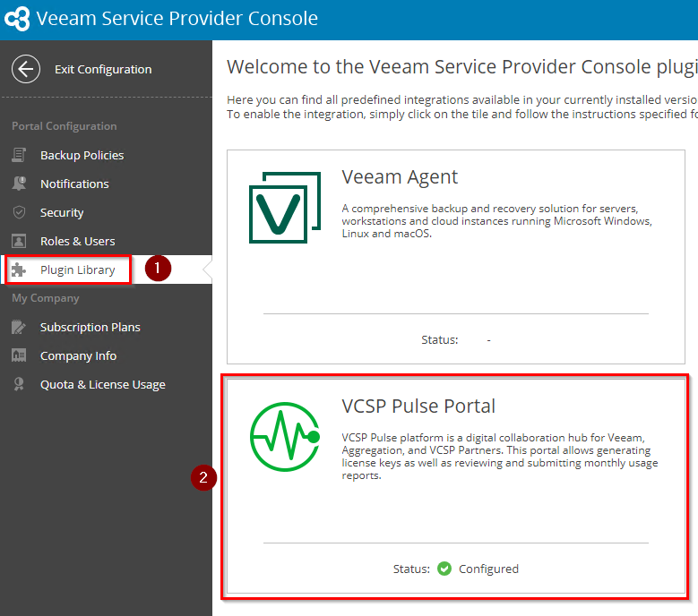Viewport: 698px width, 616px height.
Task: Click the Exit Configuration label
Action: pyautogui.click(x=103, y=69)
